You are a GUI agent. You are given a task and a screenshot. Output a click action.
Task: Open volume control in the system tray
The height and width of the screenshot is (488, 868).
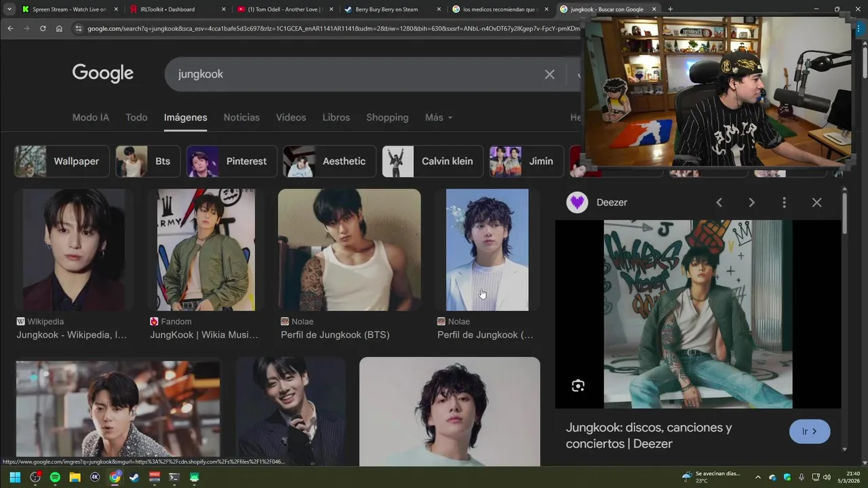827,477
